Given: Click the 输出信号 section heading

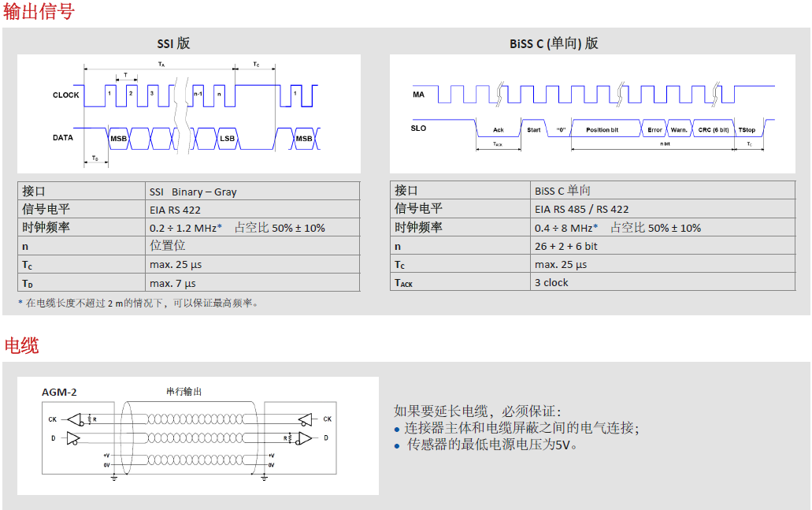Looking at the screenshot, I should click(39, 12).
